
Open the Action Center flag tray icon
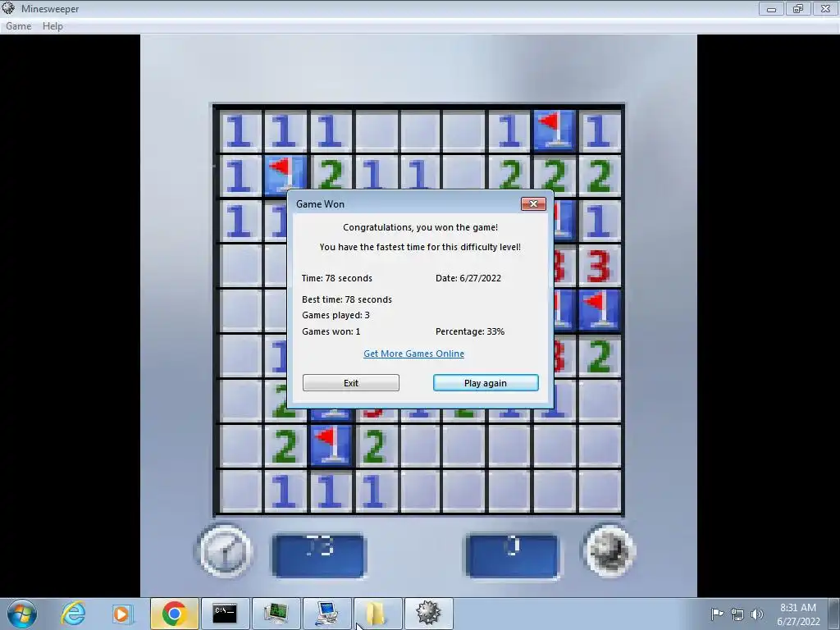(717, 614)
